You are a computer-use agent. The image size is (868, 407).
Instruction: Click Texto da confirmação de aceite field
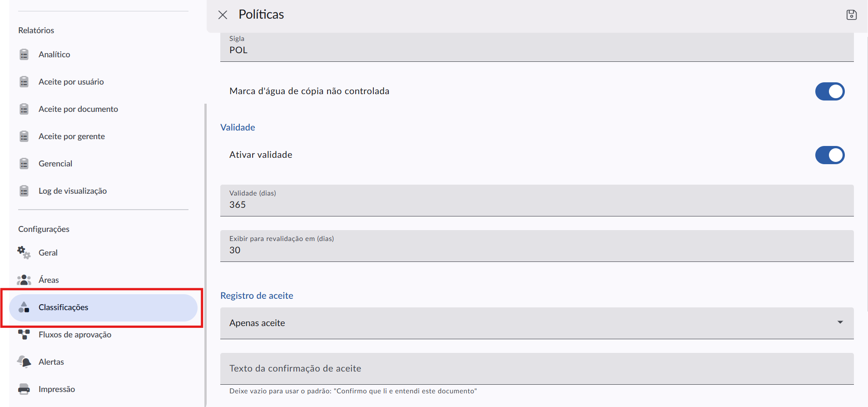(537, 369)
